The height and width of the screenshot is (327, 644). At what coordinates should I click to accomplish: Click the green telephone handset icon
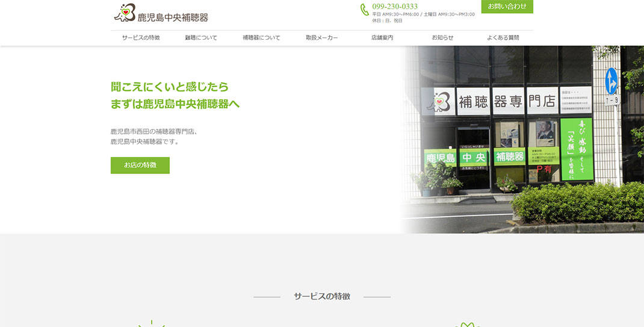click(364, 10)
